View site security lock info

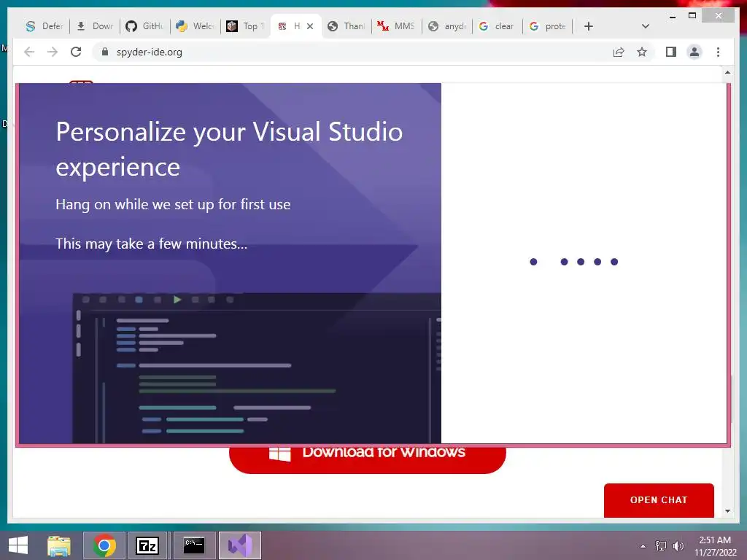(105, 52)
